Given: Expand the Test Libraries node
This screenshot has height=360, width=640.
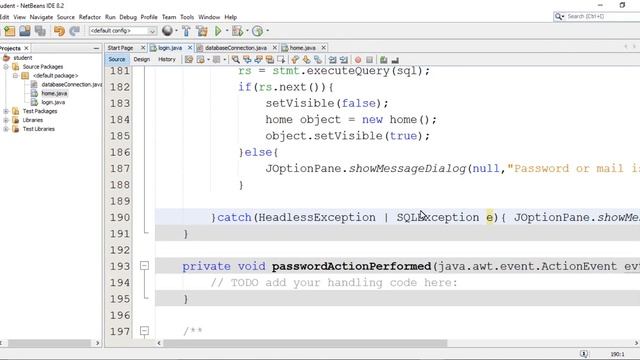Looking at the screenshot, I should point(6,129).
